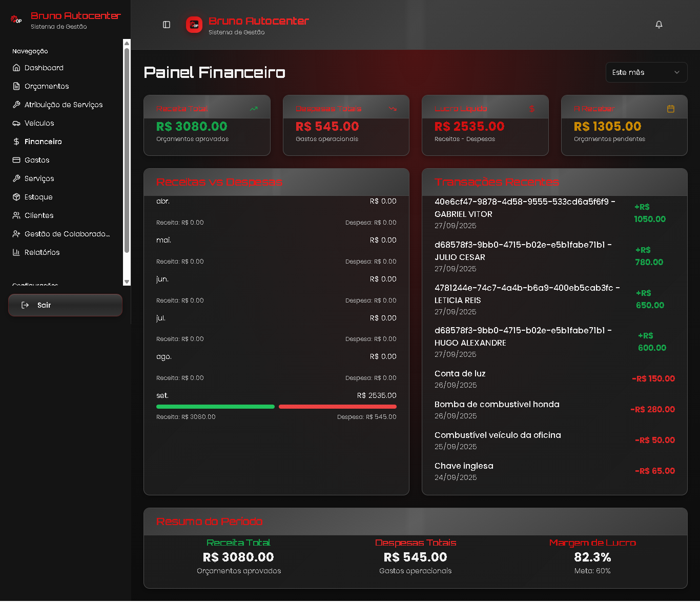Click the calendar icon in A Receber card
The height and width of the screenshot is (602, 700).
670,109
